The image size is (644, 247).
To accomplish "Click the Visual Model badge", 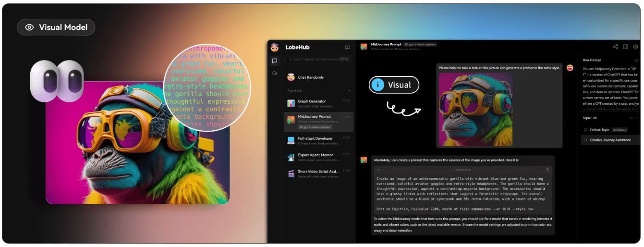I will pyautogui.click(x=56, y=27).
